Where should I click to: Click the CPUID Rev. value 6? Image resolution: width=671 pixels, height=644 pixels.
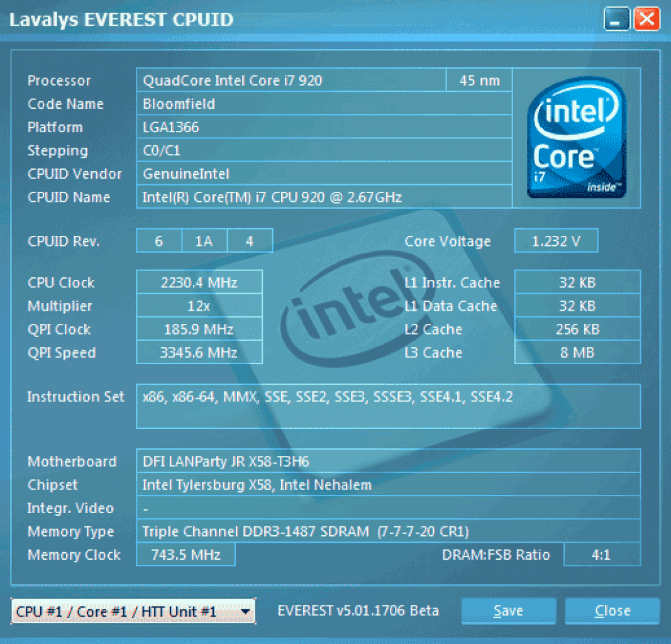point(159,241)
